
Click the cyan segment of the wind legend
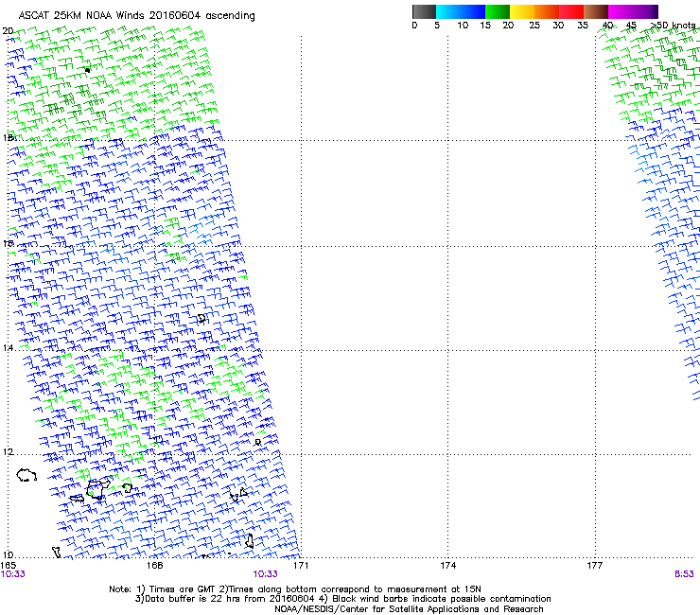[447, 11]
